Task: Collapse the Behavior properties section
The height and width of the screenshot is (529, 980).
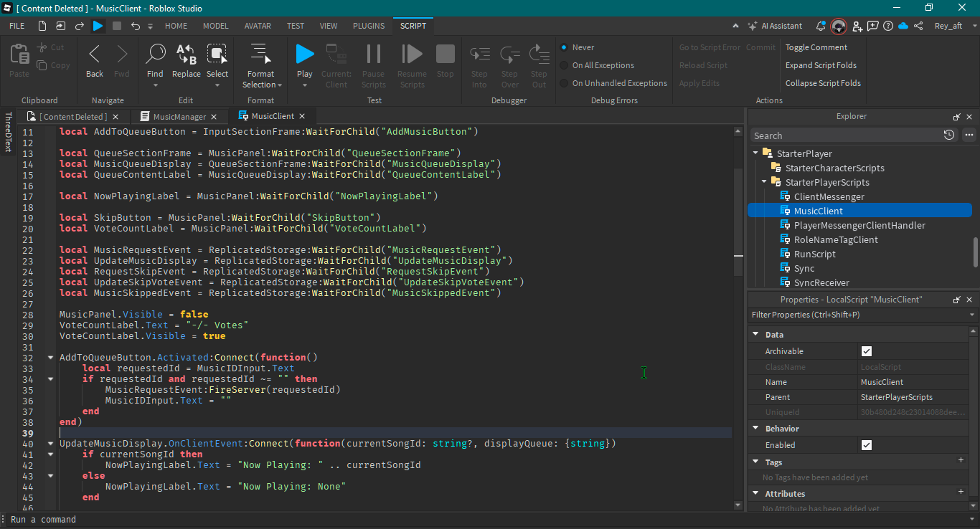Action: pos(755,429)
